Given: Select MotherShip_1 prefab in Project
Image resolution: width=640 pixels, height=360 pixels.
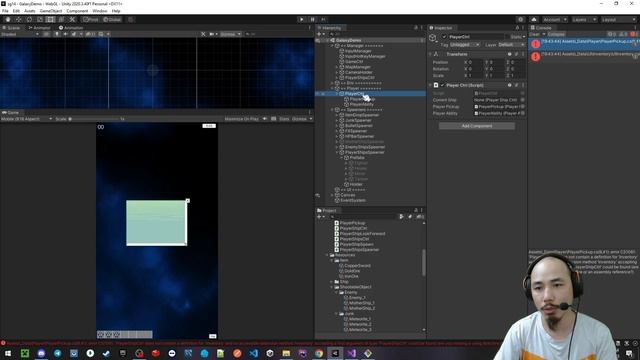Looking at the screenshot, I should [x=362, y=303].
